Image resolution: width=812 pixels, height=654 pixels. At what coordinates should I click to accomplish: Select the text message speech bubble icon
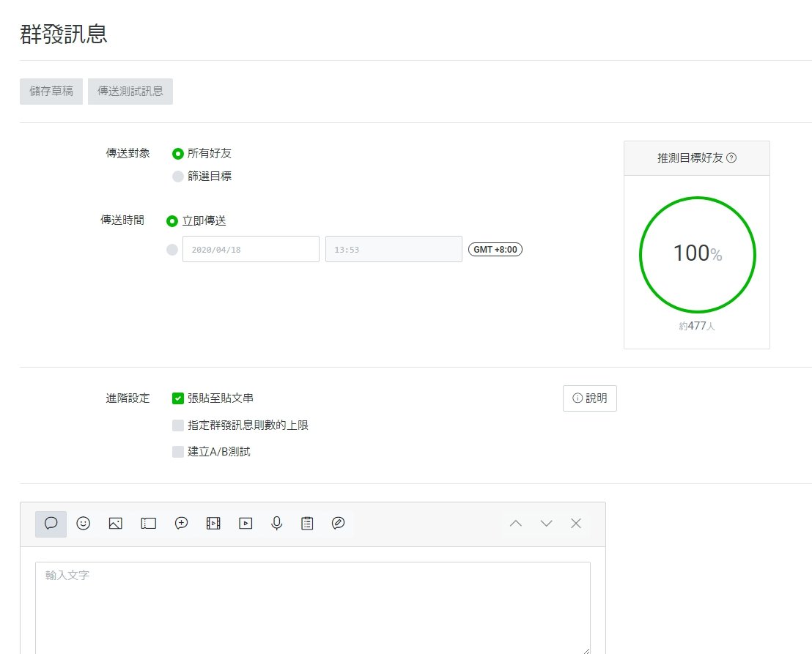51,524
